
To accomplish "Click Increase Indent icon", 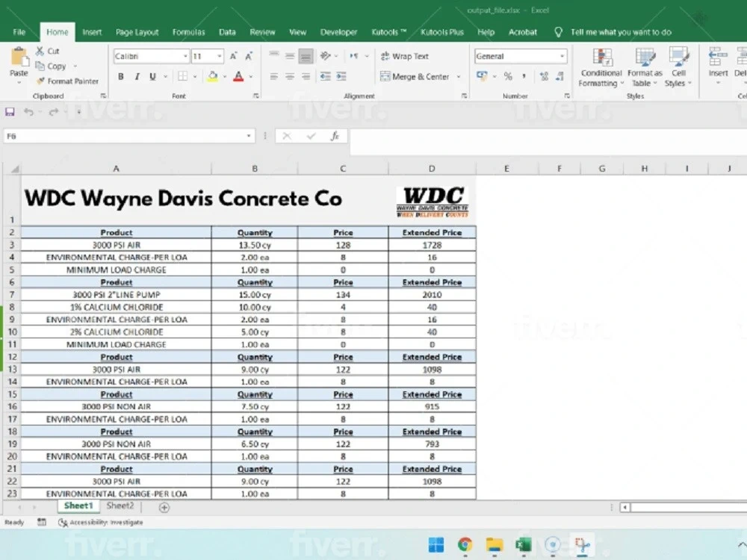I will pos(341,76).
